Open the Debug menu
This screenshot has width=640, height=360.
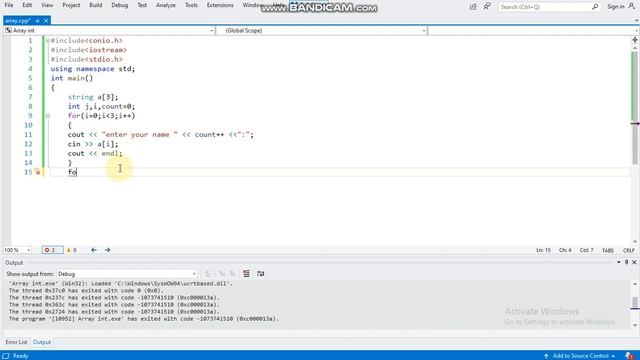[x=120, y=5]
